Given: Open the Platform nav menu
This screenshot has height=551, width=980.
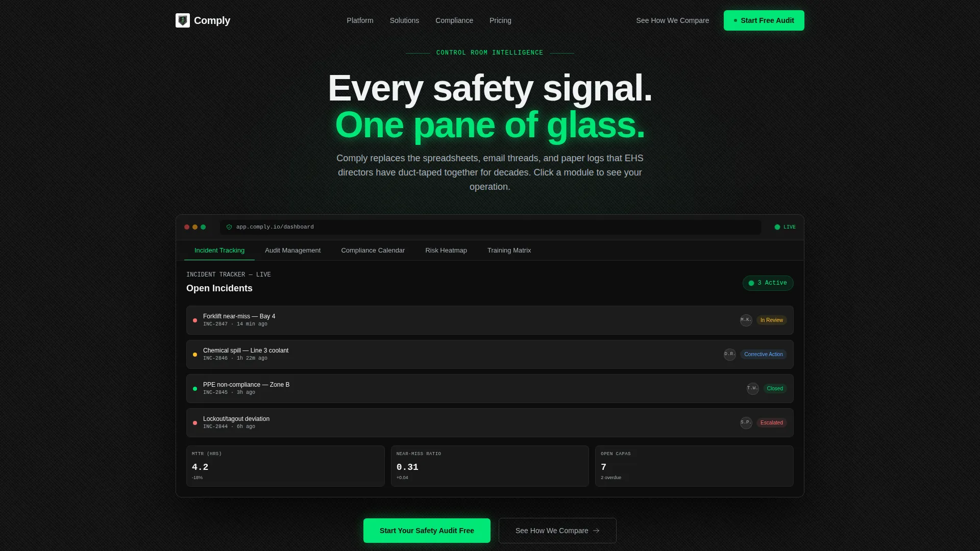Looking at the screenshot, I should point(360,20).
